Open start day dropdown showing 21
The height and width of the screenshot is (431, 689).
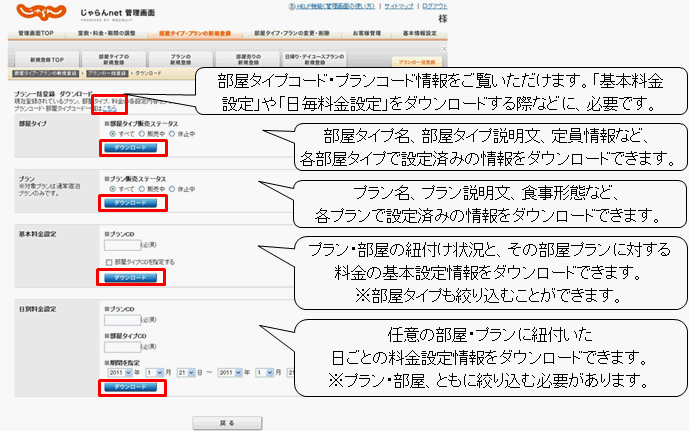186,373
